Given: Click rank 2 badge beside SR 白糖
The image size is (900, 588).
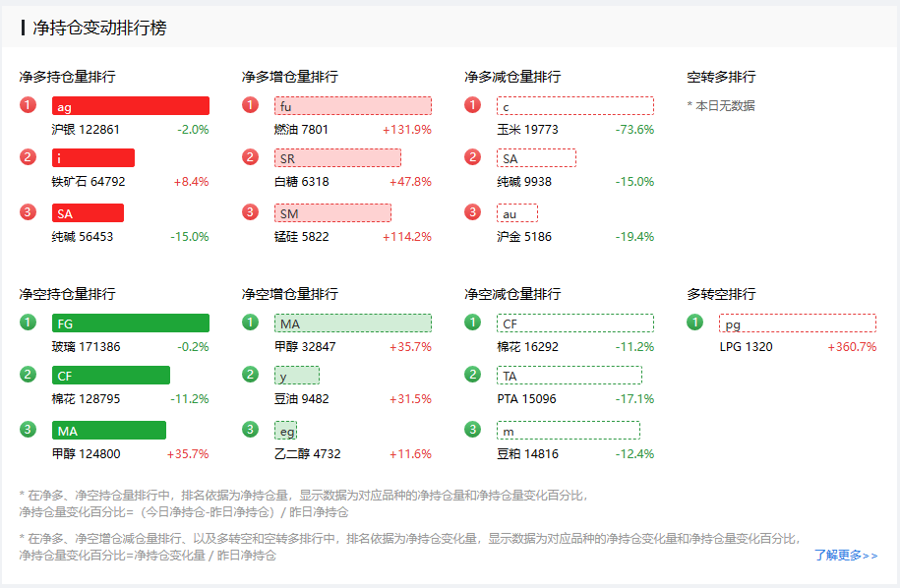Looking at the screenshot, I should [x=251, y=157].
